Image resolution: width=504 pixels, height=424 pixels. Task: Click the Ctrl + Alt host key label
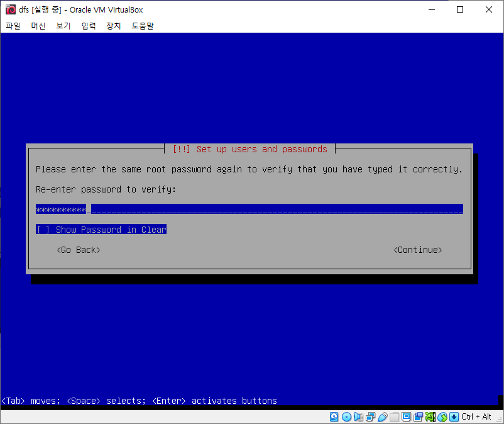(476, 417)
